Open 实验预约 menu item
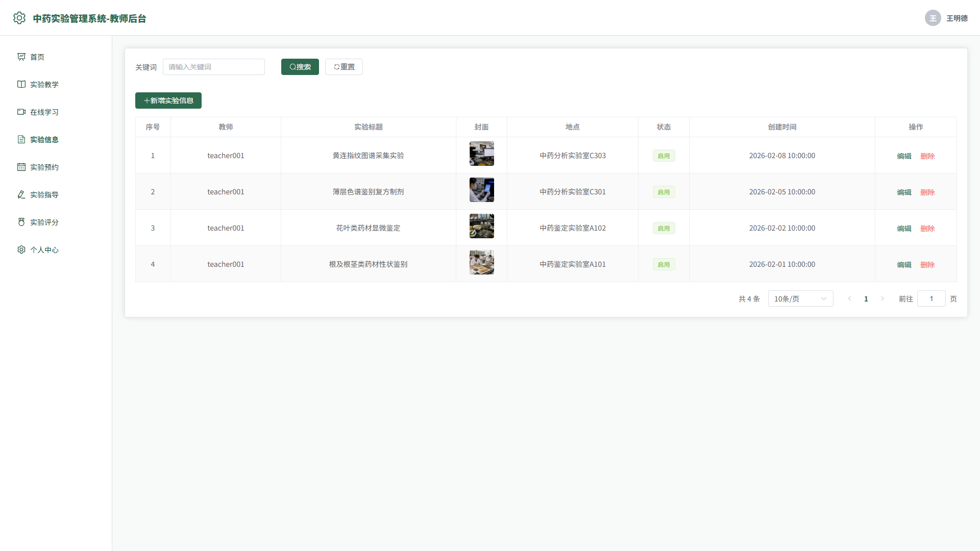 (x=56, y=167)
